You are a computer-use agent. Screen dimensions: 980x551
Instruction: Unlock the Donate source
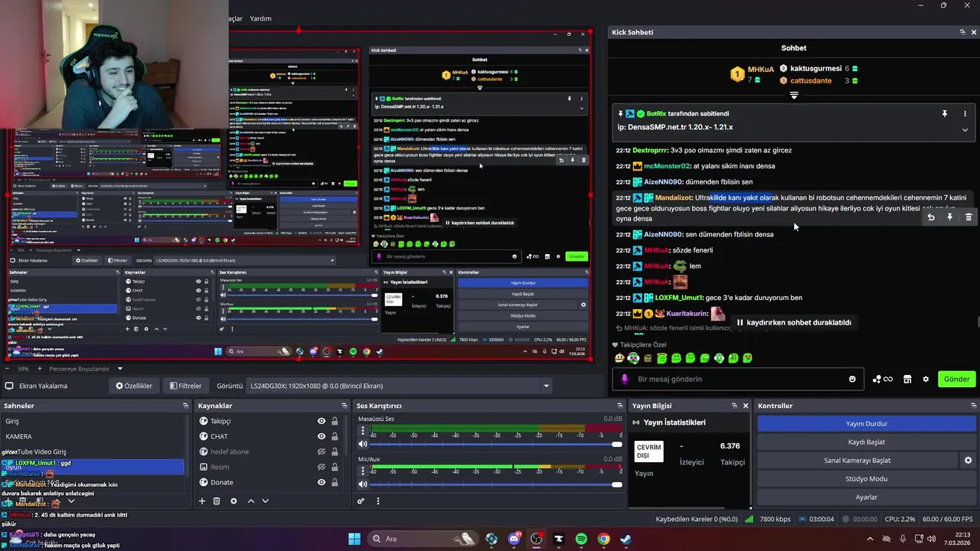(335, 482)
